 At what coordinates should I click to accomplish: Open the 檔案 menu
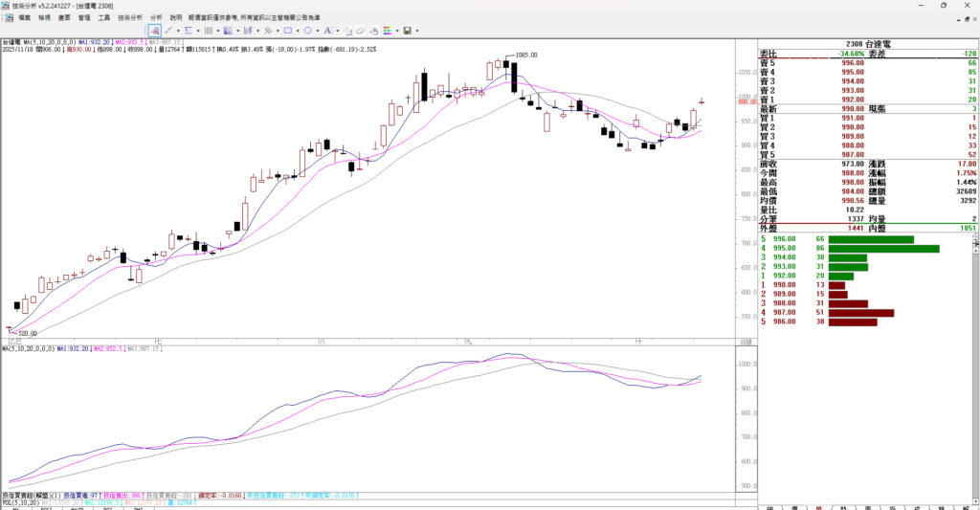(x=24, y=17)
